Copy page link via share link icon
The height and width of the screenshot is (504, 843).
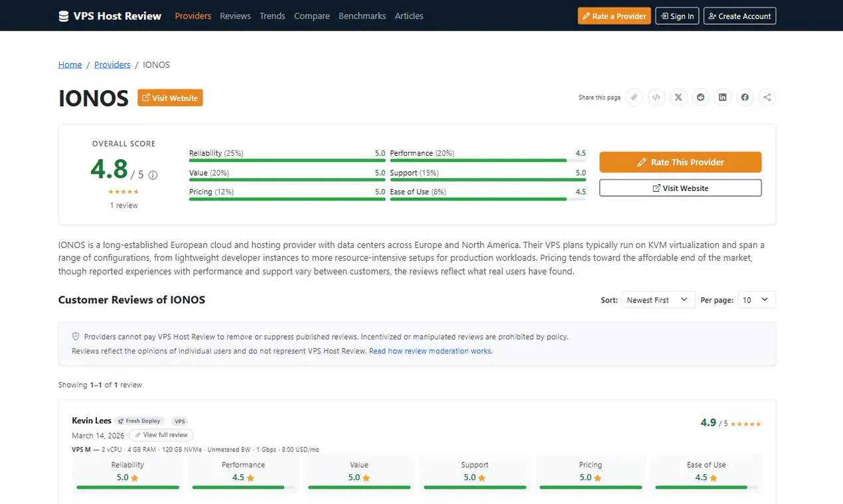coord(634,97)
